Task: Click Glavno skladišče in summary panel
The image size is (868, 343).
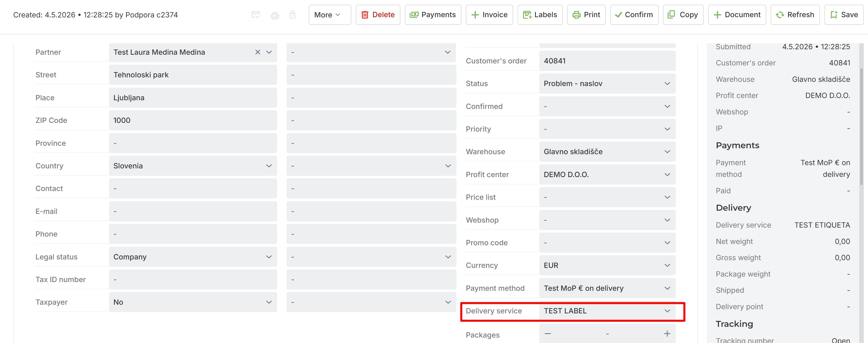Action: 821,79
